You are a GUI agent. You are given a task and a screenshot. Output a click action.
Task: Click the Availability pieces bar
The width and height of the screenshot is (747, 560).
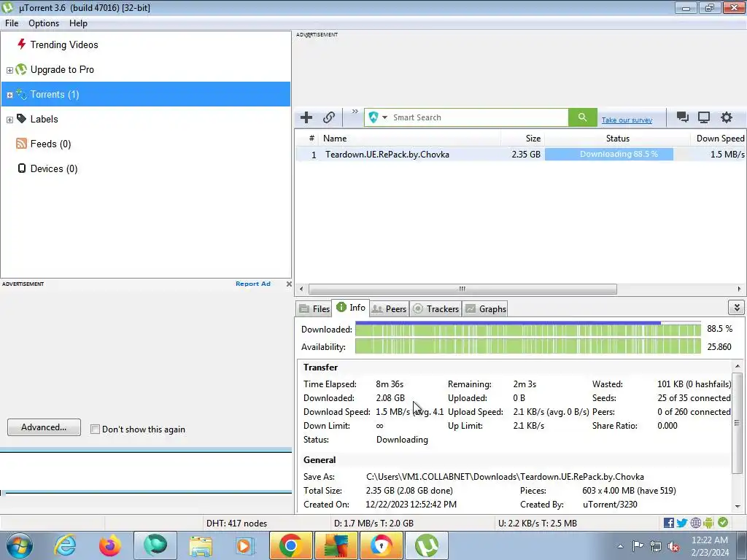[x=528, y=346]
